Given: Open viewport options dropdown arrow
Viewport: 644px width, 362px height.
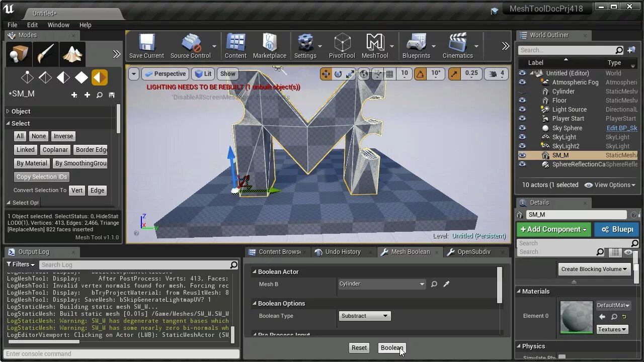Looking at the screenshot, I should 134,74.
